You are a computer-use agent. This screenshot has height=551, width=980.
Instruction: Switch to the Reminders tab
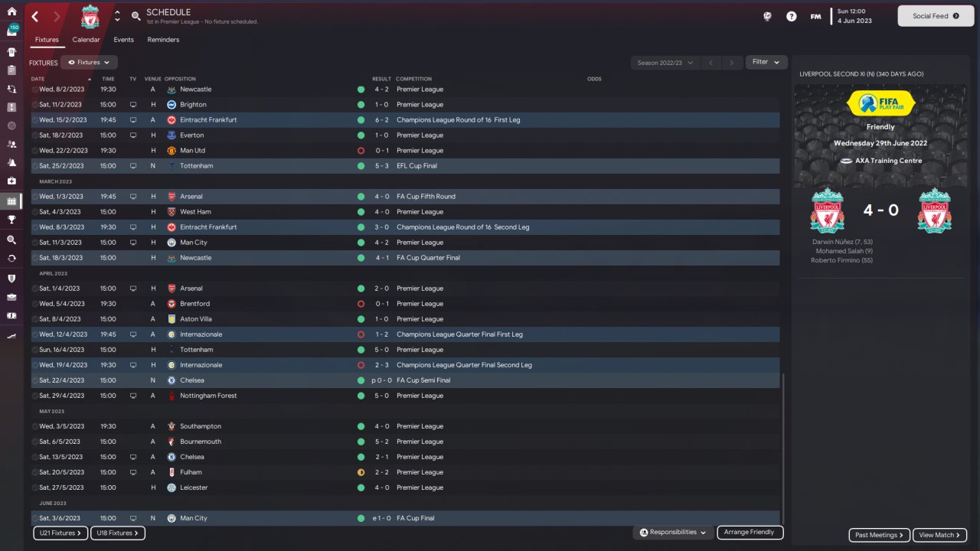coord(163,40)
